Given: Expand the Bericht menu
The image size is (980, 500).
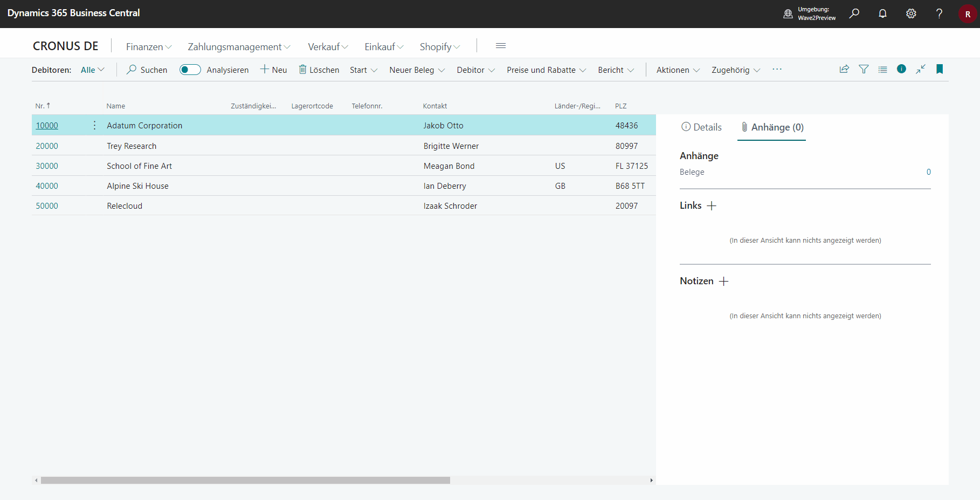Looking at the screenshot, I should click(x=616, y=70).
